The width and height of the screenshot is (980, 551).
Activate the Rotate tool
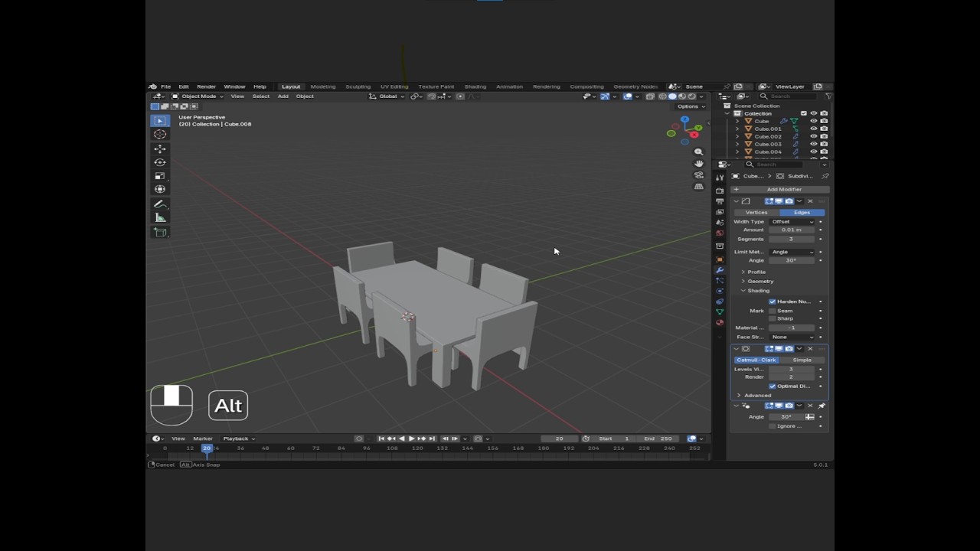coord(160,162)
